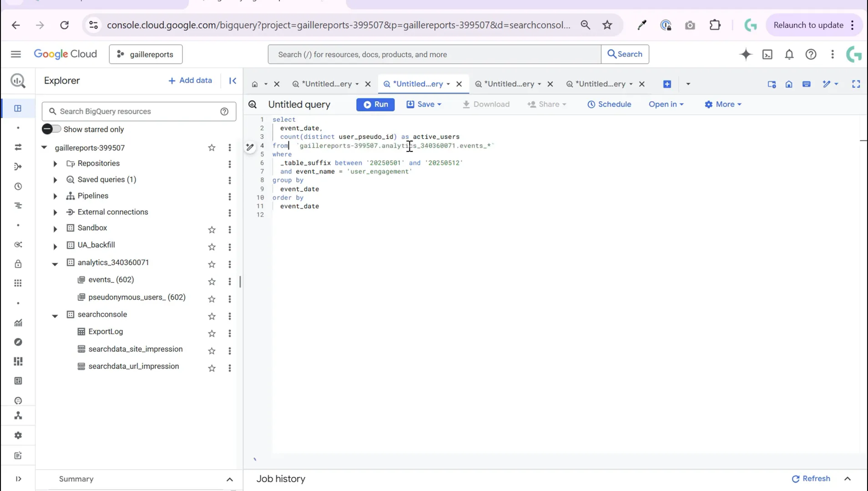
Task: Open the Gemini AI sparkle icon
Action: click(746, 54)
